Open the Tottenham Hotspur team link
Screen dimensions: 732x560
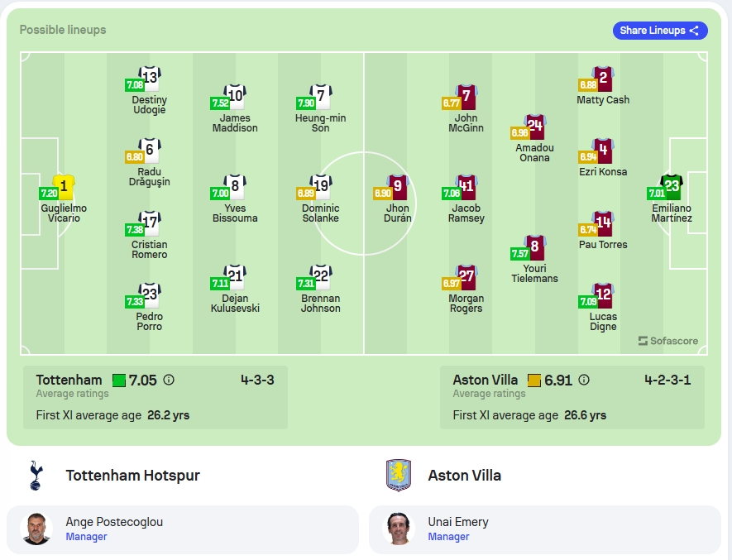[x=132, y=476]
